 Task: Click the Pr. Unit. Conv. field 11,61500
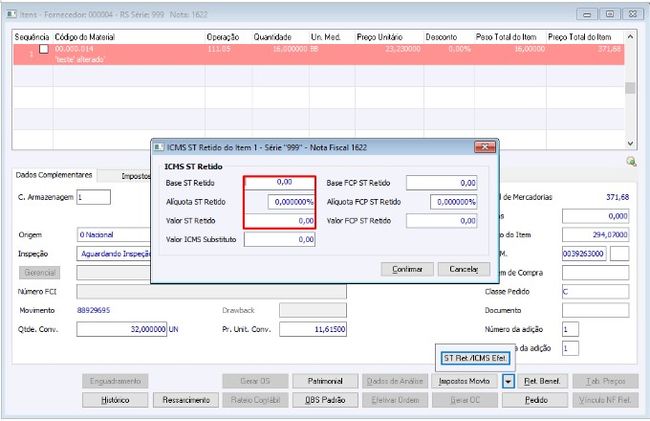tap(313, 329)
